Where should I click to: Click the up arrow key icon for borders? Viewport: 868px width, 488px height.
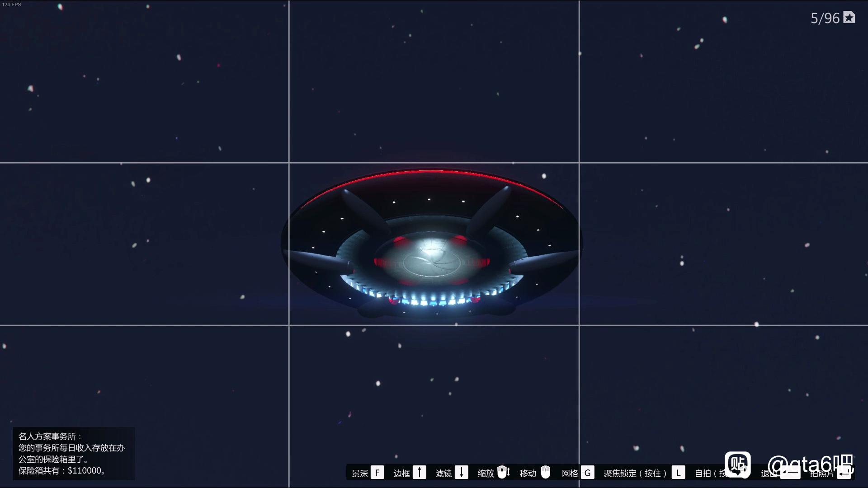click(419, 473)
